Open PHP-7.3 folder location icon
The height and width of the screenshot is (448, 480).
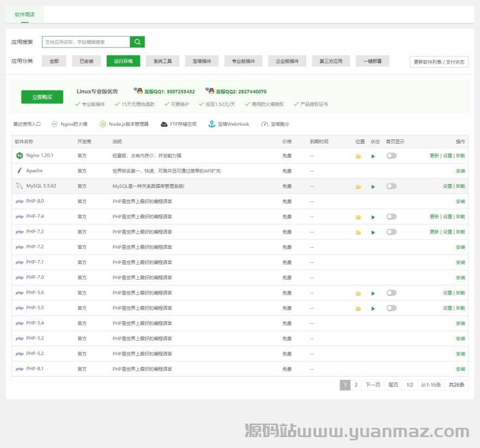tap(358, 232)
